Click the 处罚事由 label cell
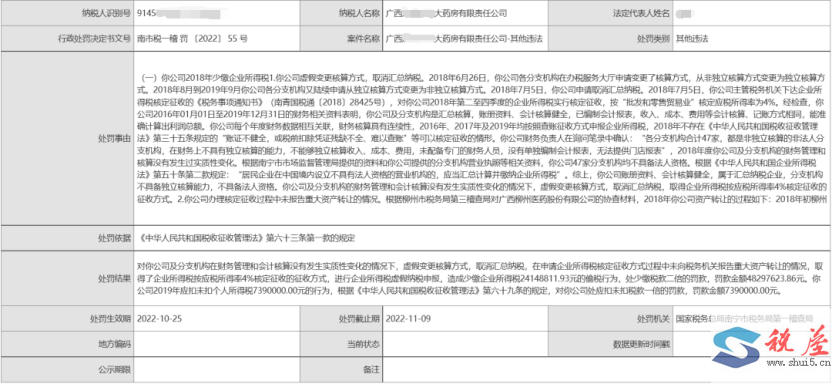Viewport: 832px width, 384px height. (x=66, y=138)
